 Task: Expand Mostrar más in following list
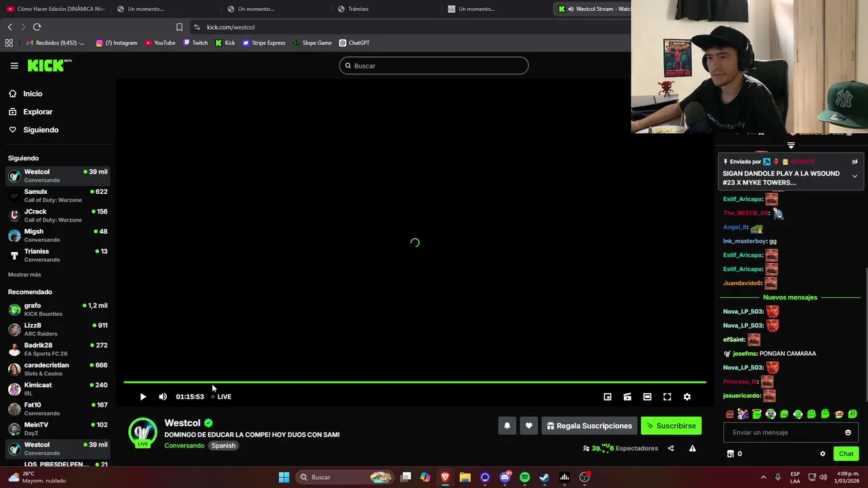[x=24, y=274]
